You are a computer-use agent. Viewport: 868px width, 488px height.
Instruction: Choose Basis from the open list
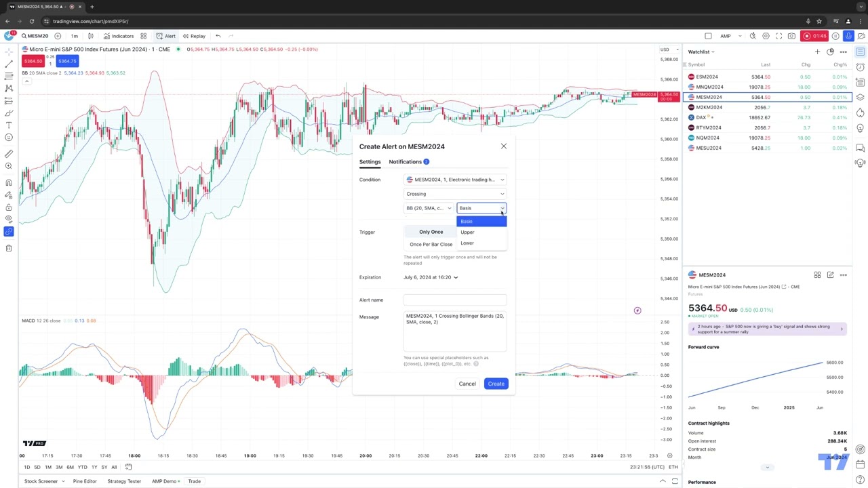pyautogui.click(x=481, y=222)
